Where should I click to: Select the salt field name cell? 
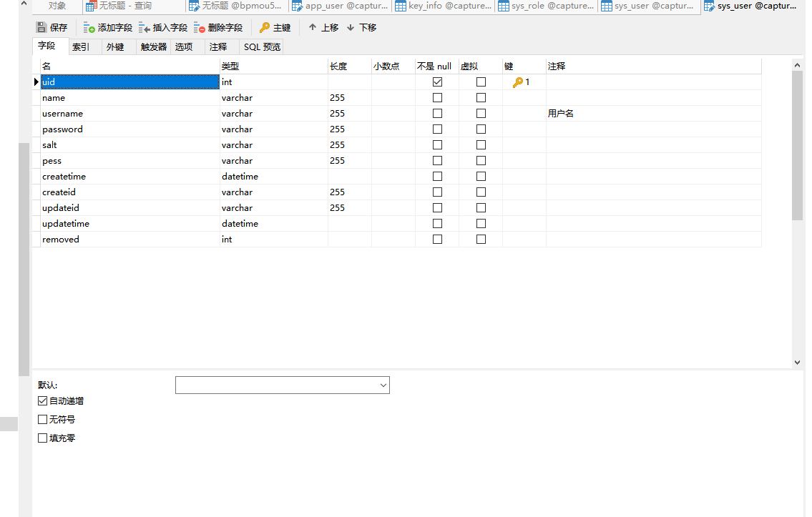(130, 145)
